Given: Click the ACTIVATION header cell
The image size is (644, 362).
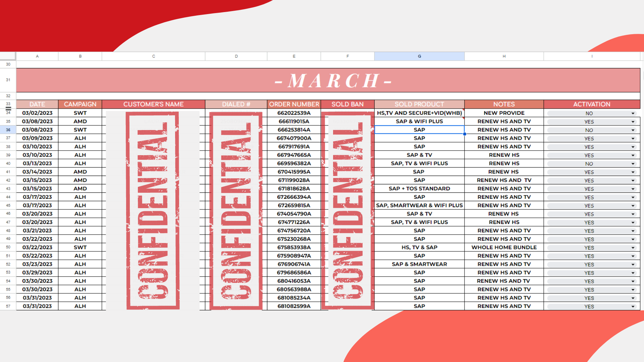Looking at the screenshot, I should pos(592,104).
